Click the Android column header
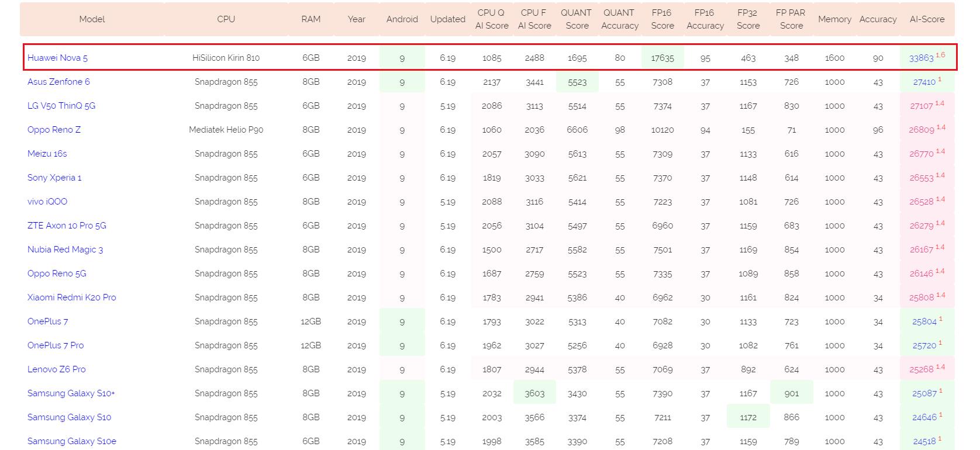The image size is (980, 450). click(x=402, y=19)
